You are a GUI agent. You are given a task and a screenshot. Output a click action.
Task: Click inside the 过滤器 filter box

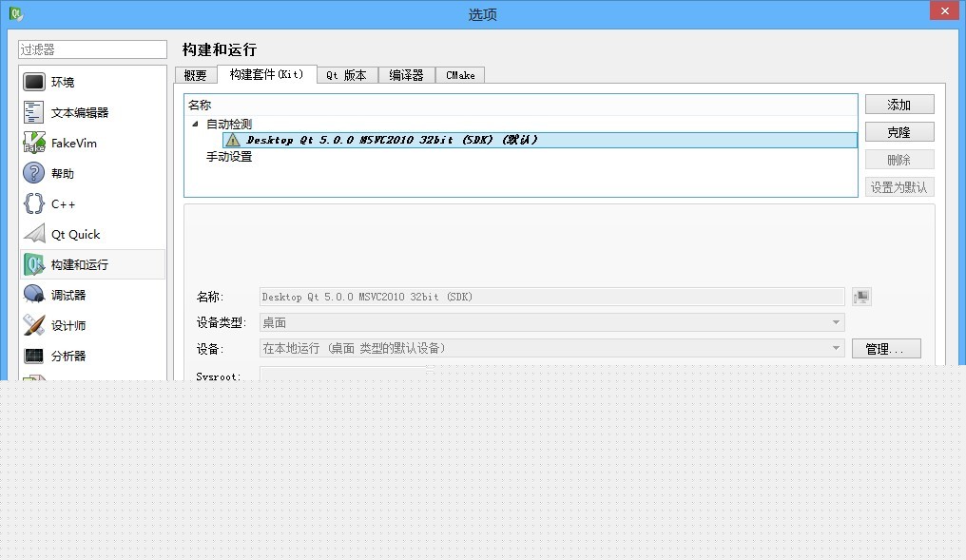pos(91,48)
